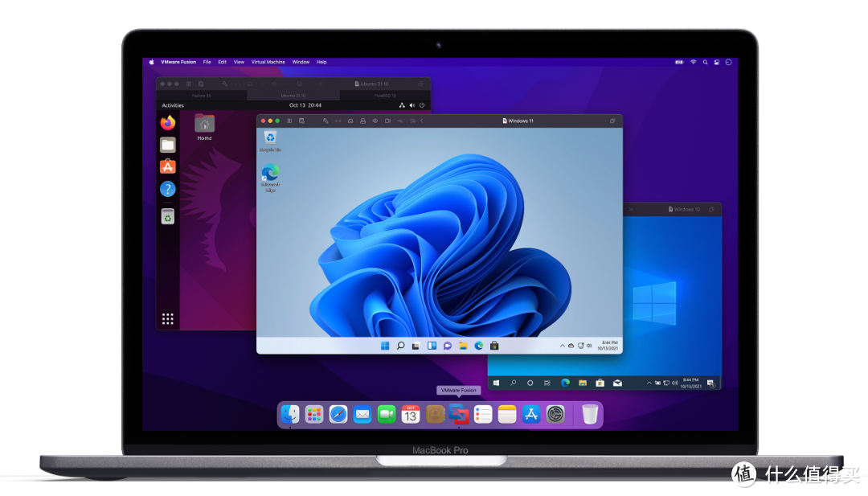This screenshot has height=496, width=868.
Task: Switch to the Fedora 35 tab
Action: pos(202,96)
